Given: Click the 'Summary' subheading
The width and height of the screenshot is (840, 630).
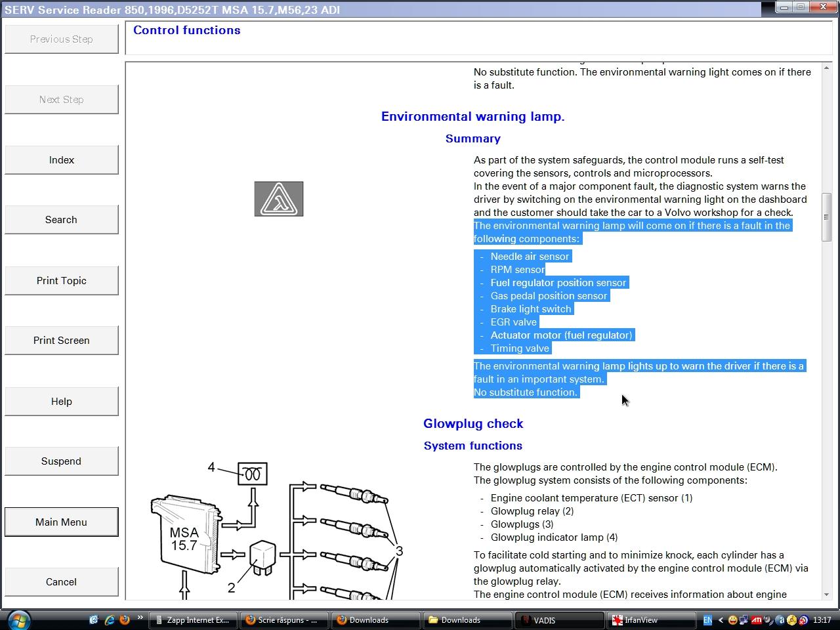Looking at the screenshot, I should 472,138.
